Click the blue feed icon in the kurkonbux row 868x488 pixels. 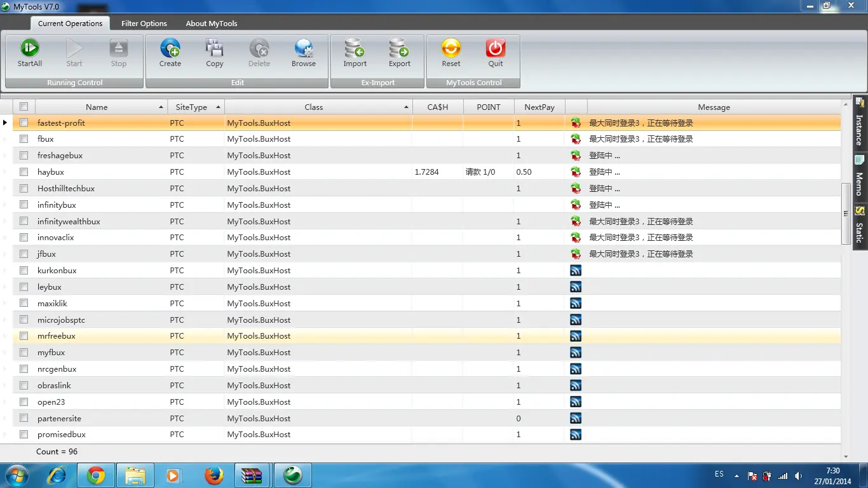coord(576,271)
